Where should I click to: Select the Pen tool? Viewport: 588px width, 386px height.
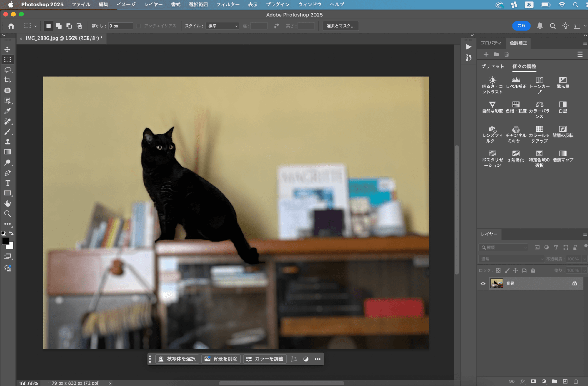pos(8,173)
